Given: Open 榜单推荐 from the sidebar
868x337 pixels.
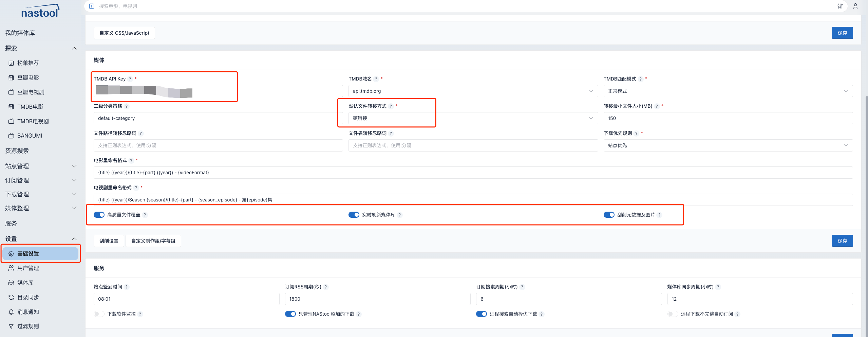Looking at the screenshot, I should (28, 63).
